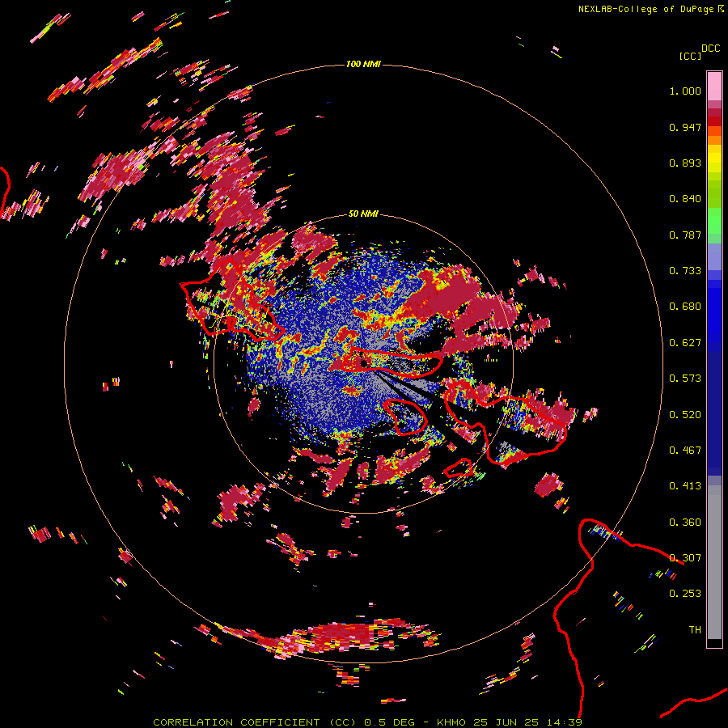The width and height of the screenshot is (728, 728).
Task: Click the 0.947 legend value
Action: 685,127
